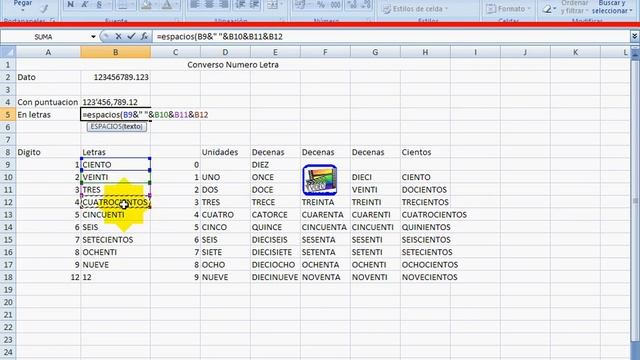Click the Cientos header cell
This screenshot has width=640, height=360.
[x=425, y=152]
